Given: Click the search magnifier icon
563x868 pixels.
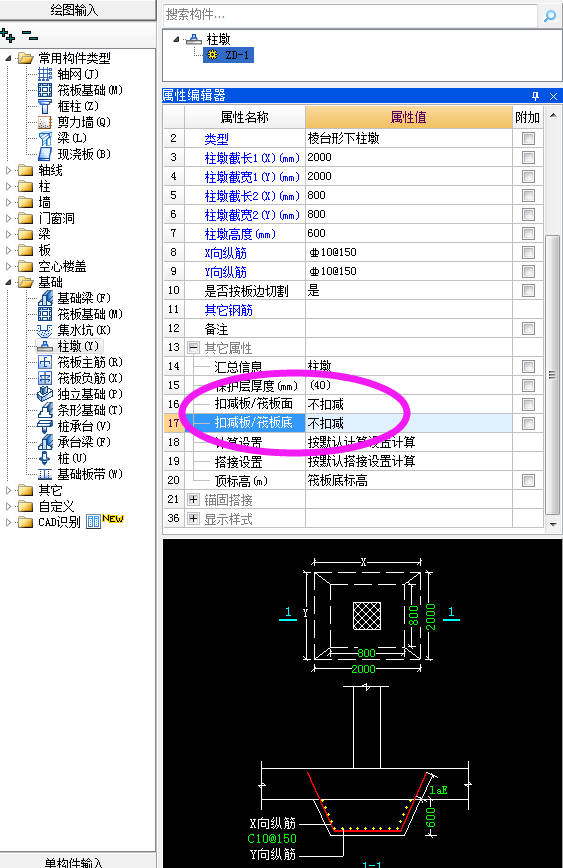Looking at the screenshot, I should [549, 16].
